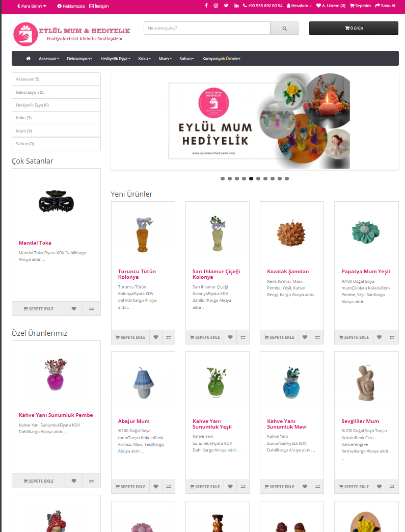Open Aksesuar navigation menu
405x532 pixels.
pos(49,59)
